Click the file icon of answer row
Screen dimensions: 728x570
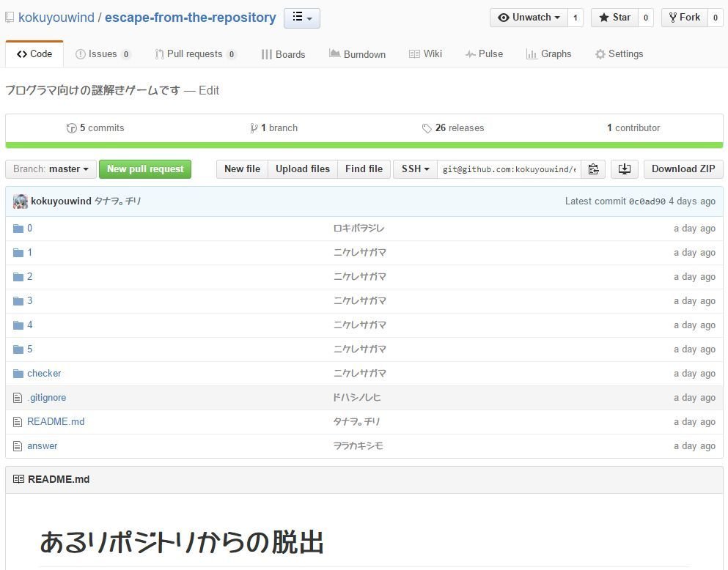(x=18, y=445)
